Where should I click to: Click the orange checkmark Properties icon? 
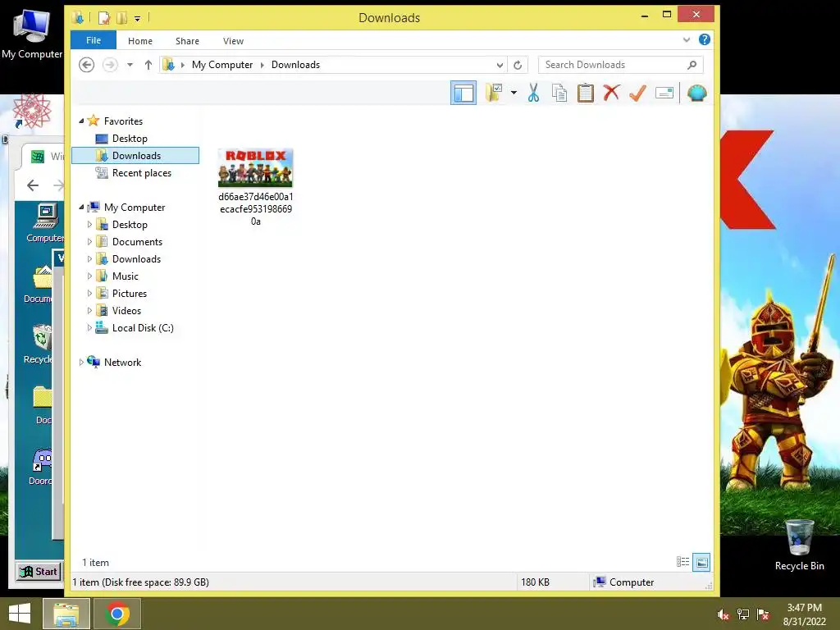point(637,93)
